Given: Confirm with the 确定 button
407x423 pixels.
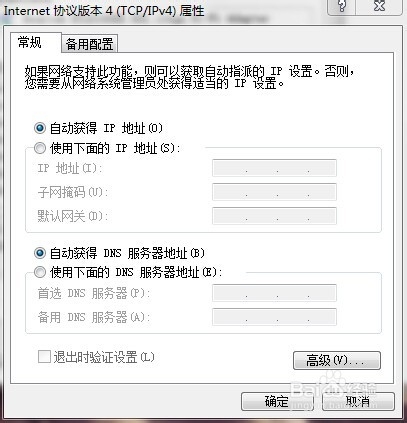Looking at the screenshot, I should coord(277,401).
